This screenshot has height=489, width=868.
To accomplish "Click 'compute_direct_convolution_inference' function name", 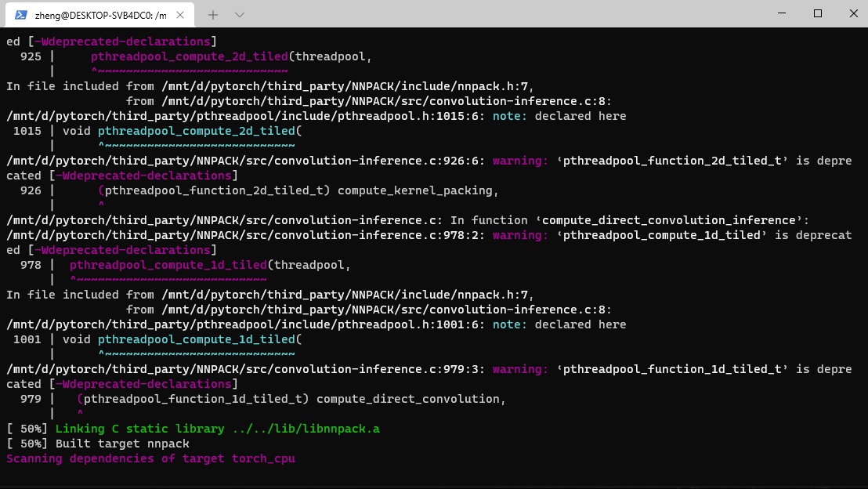I will pos(671,220).
